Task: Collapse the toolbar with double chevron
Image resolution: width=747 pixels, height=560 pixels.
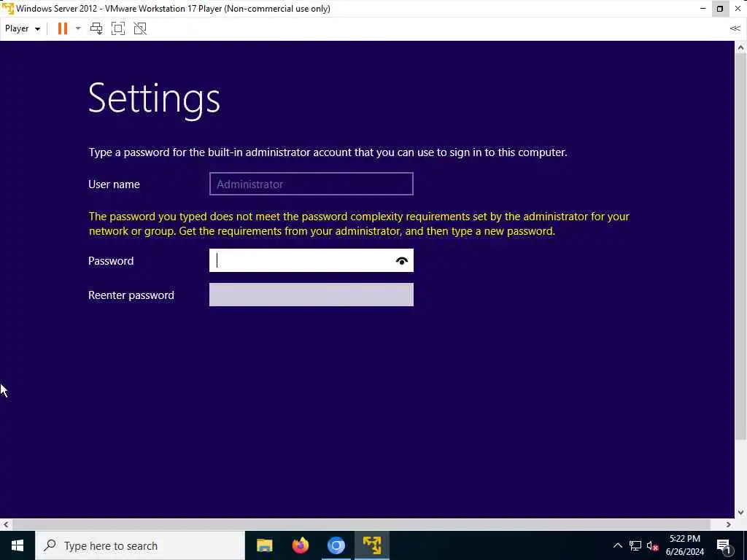Action: [x=735, y=28]
